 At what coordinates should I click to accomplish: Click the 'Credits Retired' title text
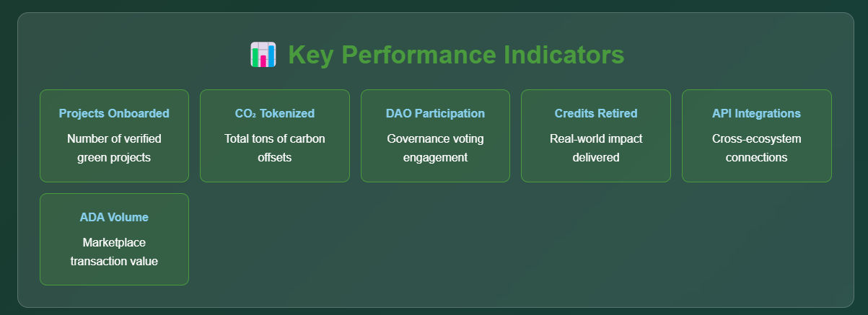[x=595, y=113]
